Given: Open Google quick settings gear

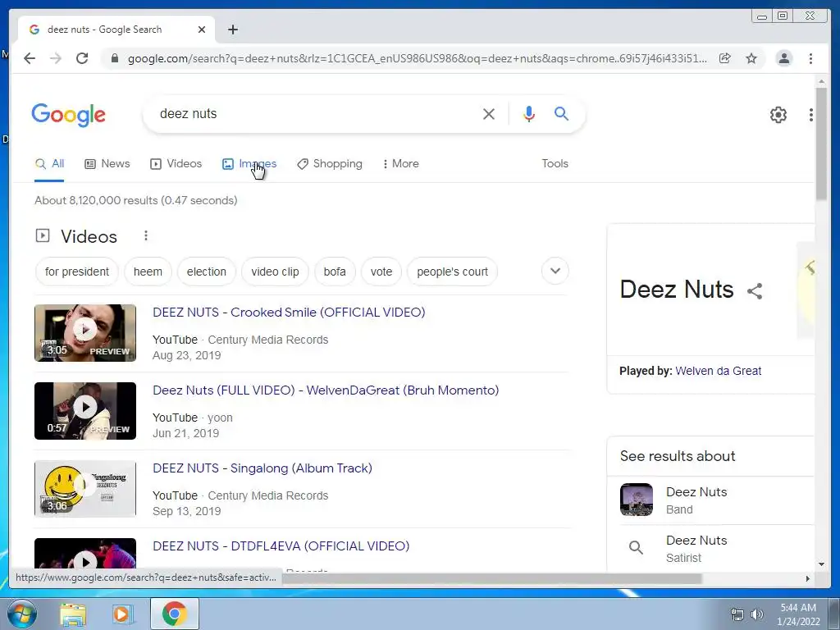Looking at the screenshot, I should coord(778,114).
